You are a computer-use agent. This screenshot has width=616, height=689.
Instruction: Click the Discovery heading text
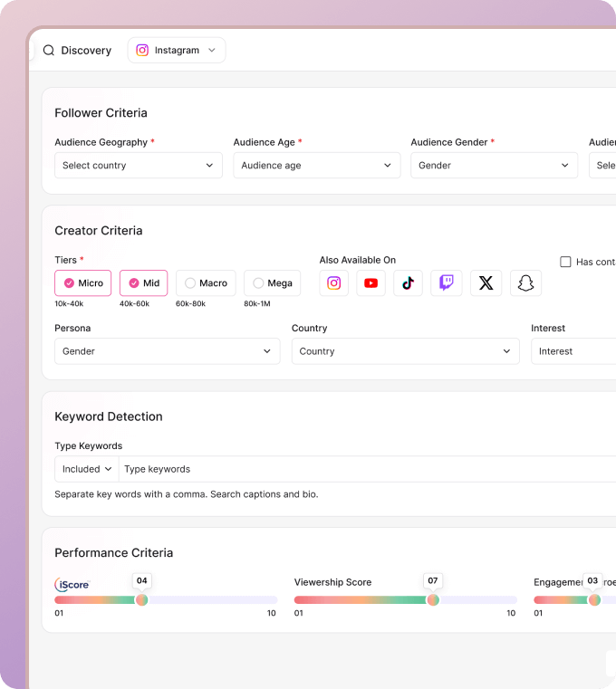[86, 51]
